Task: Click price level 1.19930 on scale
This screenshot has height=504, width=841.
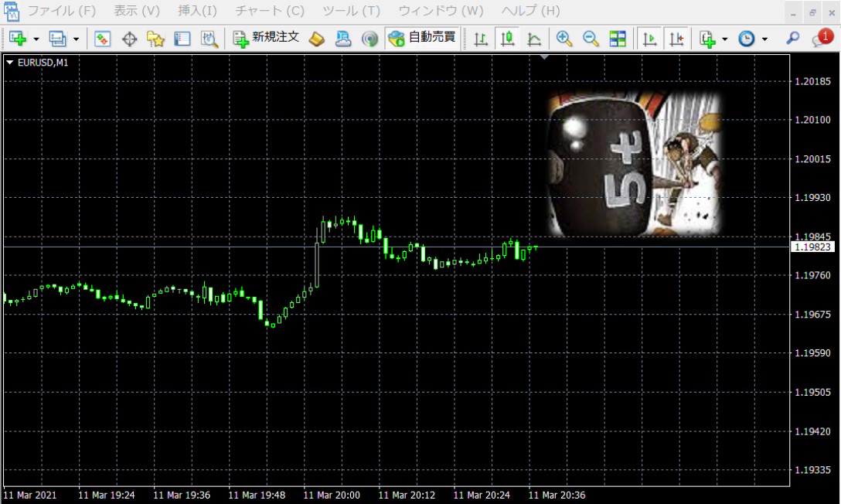Action: click(x=812, y=198)
